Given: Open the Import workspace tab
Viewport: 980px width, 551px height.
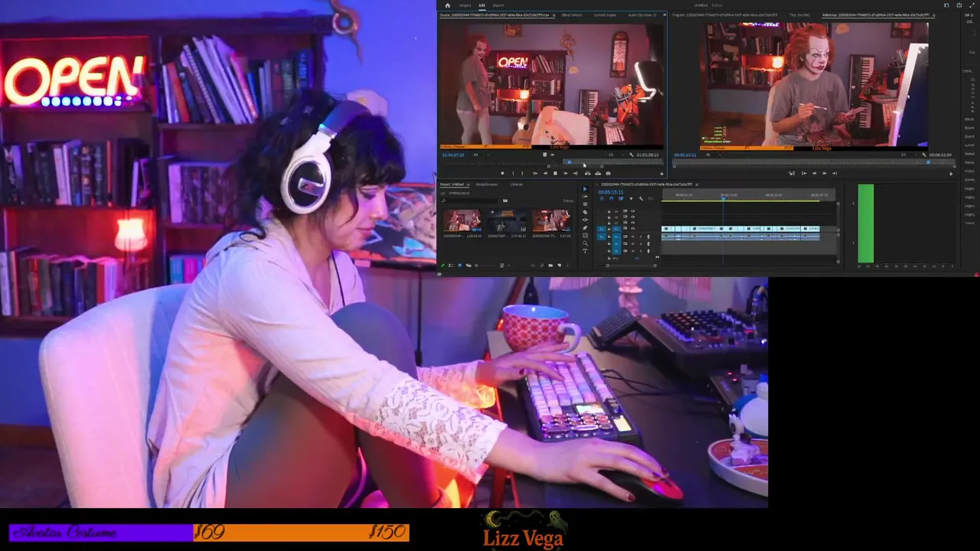Looking at the screenshot, I should [465, 5].
